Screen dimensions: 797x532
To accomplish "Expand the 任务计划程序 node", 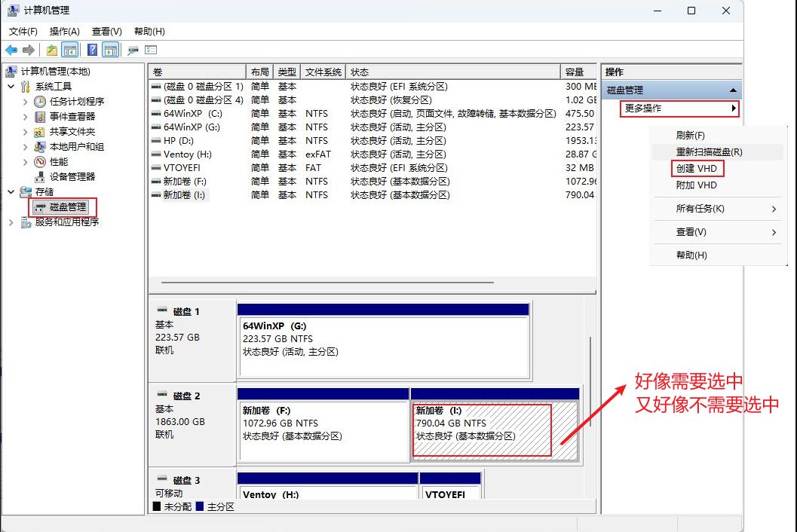I will [25, 102].
